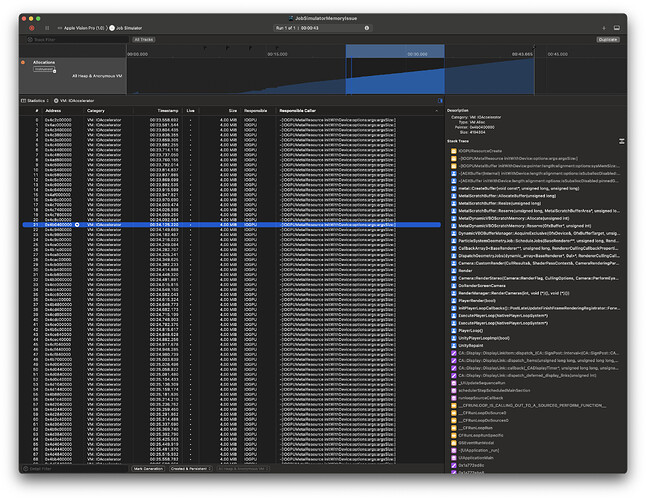Click icon beside IOGPUResourceCreate stack frame

[x=453, y=151]
